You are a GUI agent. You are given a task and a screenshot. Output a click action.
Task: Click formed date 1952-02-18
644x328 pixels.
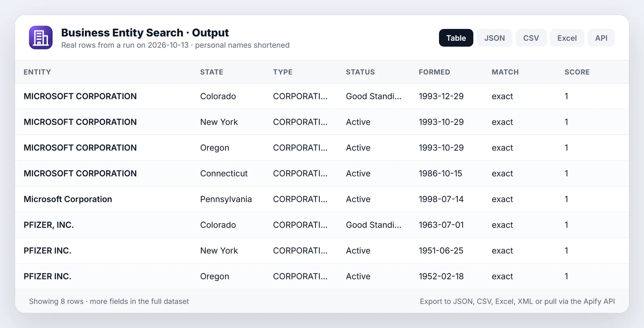tap(441, 276)
